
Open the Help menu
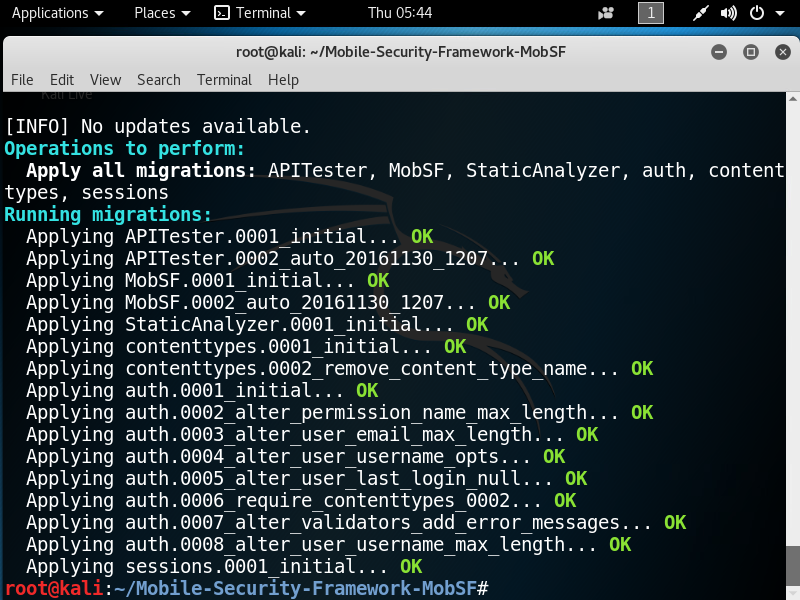click(283, 80)
